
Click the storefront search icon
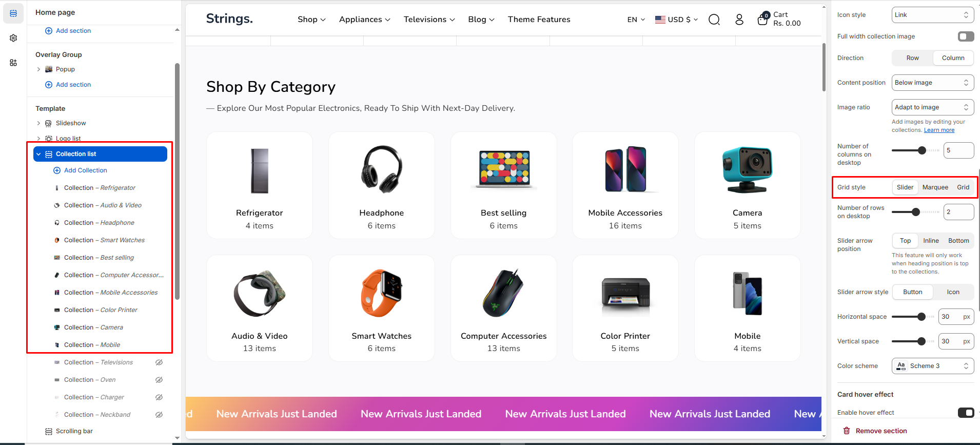(x=714, y=20)
